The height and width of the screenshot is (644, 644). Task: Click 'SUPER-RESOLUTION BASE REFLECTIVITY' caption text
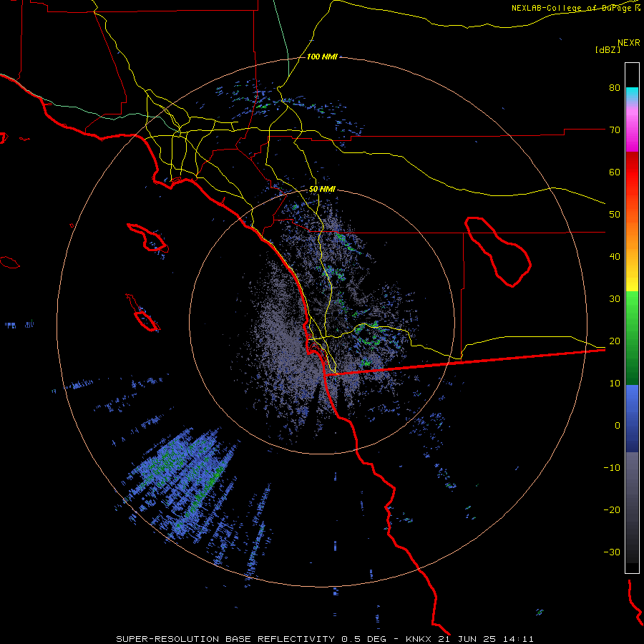pyautogui.click(x=225, y=639)
